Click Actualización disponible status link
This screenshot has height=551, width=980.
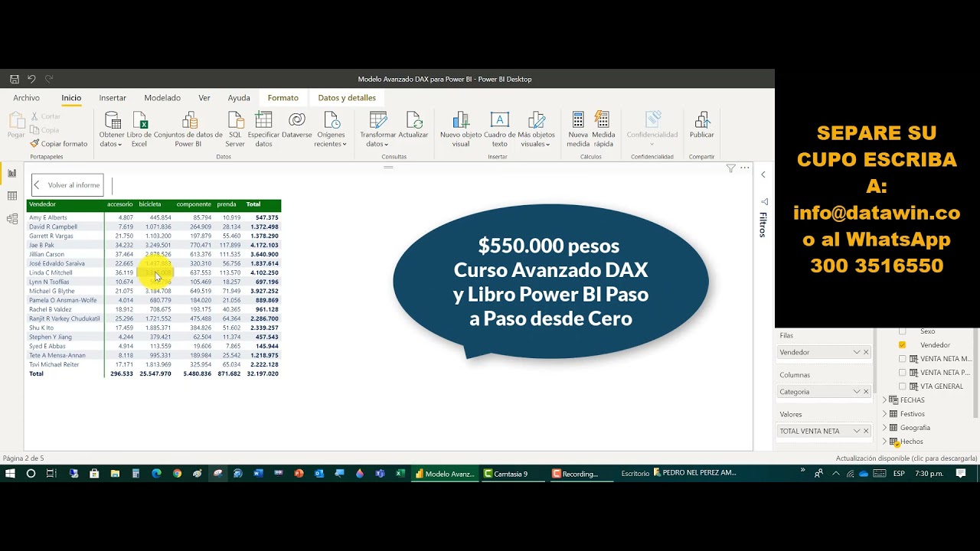click(x=906, y=458)
